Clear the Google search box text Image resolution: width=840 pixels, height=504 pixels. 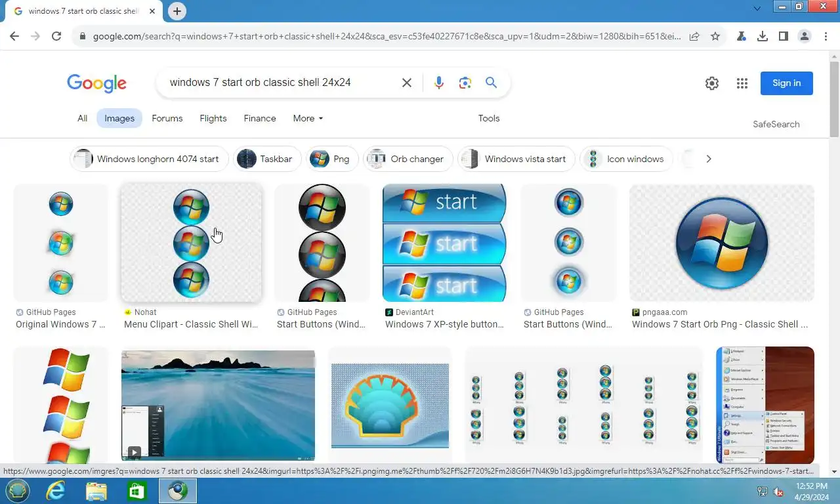click(x=407, y=83)
